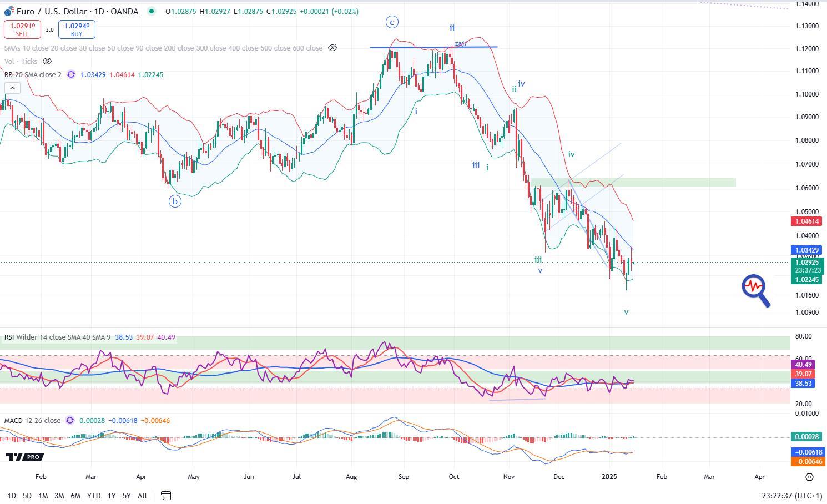Click the BUY 1.0294 button
The image size is (827, 504).
click(77, 29)
